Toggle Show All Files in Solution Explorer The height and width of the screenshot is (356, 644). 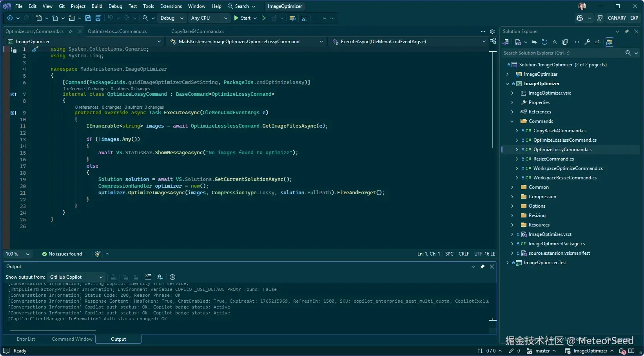(565, 42)
